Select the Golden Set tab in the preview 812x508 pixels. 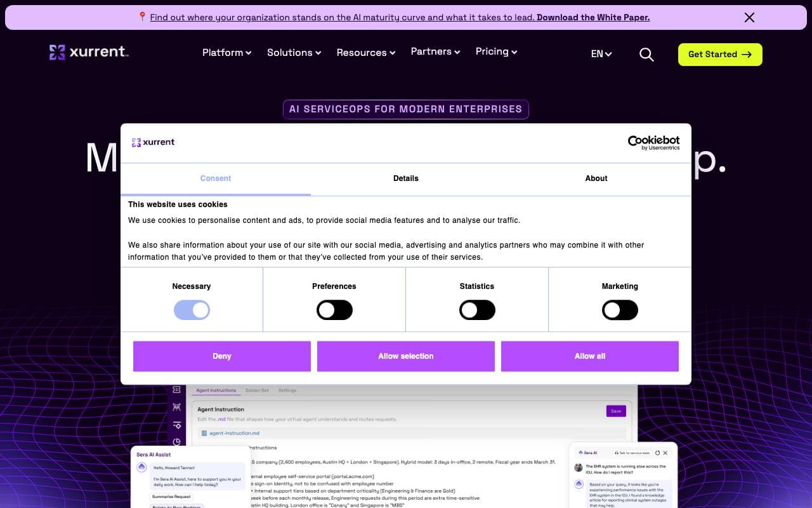257,391
